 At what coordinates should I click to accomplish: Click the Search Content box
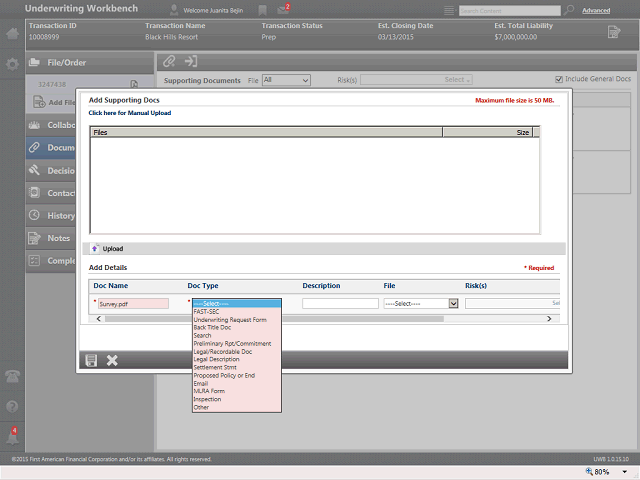point(509,11)
